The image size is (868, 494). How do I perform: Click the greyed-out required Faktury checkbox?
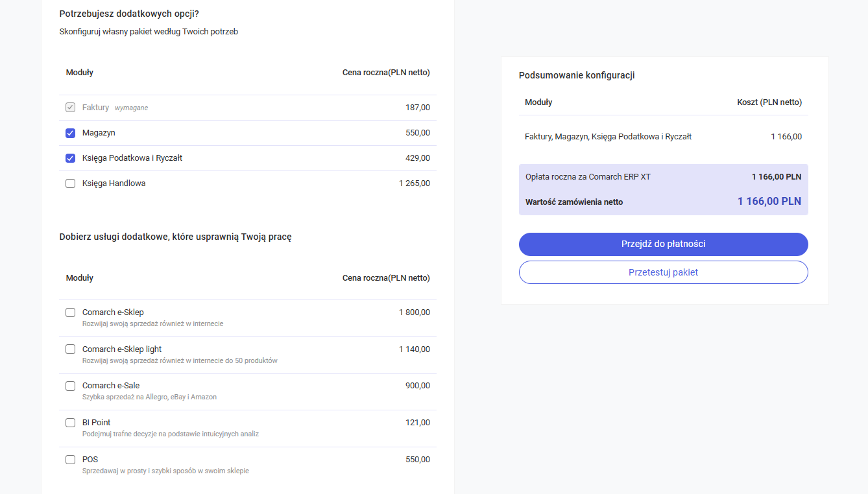click(x=71, y=108)
